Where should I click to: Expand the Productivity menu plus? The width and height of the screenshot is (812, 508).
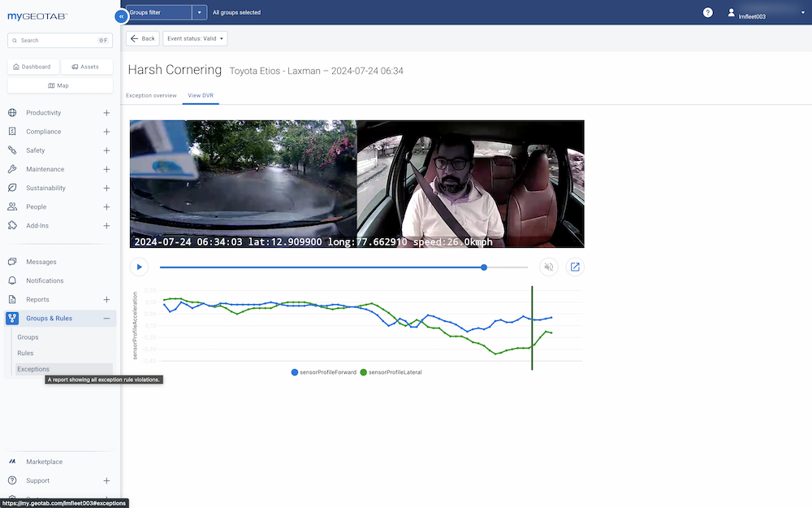tap(106, 112)
